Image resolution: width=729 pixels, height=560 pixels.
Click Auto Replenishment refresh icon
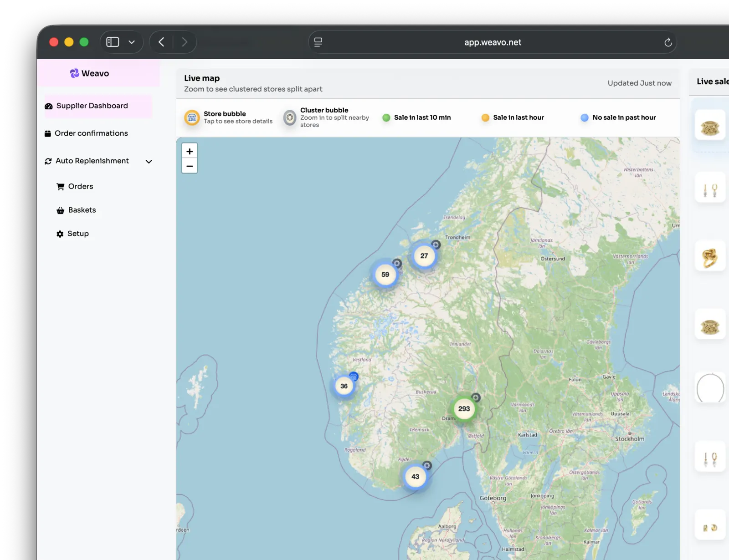coord(48,161)
